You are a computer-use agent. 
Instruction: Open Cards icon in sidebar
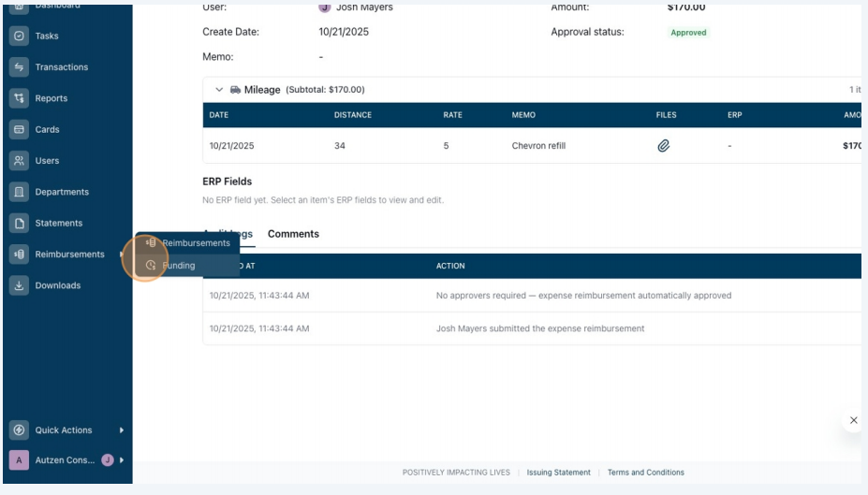coord(19,129)
